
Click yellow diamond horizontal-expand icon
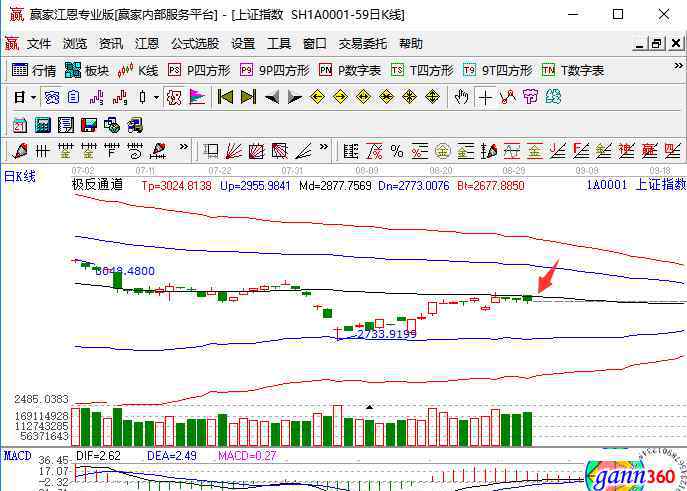tap(363, 97)
